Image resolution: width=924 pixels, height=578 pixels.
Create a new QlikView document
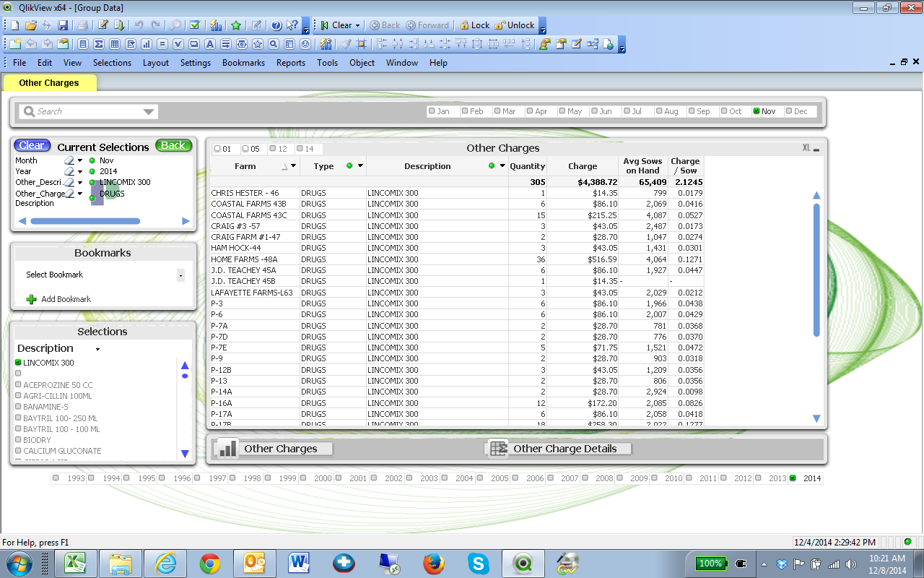(14, 25)
